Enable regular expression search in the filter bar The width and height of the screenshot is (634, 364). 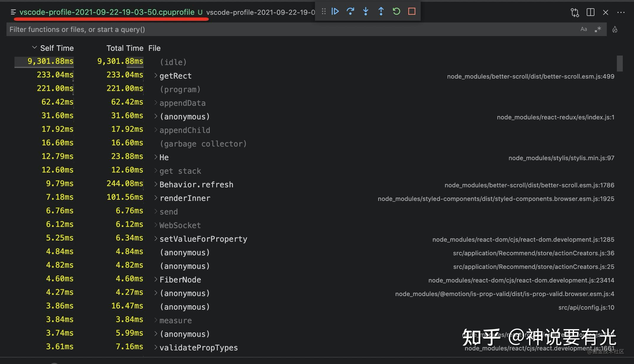click(x=598, y=29)
